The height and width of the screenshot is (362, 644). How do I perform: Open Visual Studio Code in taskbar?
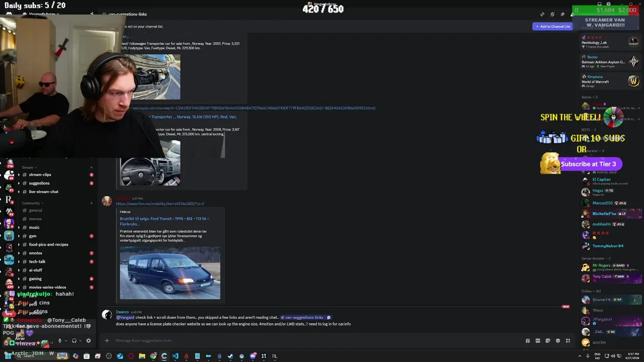(175, 356)
